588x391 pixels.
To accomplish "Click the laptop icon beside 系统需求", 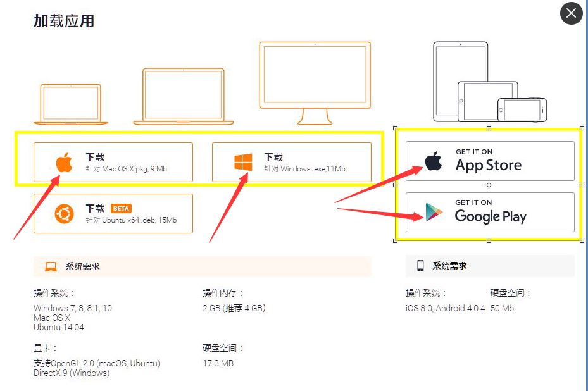I will (51, 266).
